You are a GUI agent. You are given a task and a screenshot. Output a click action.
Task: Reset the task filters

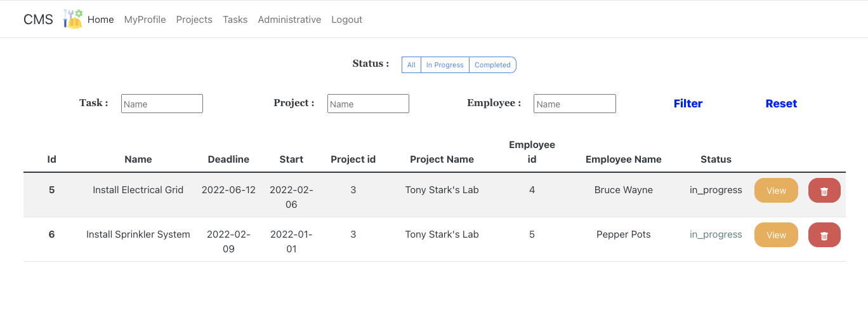coord(781,104)
